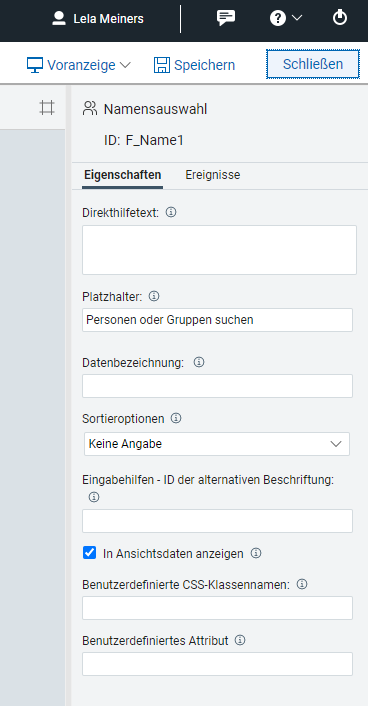Open the chat messages icon
The height and width of the screenshot is (706, 368).
coord(226,18)
